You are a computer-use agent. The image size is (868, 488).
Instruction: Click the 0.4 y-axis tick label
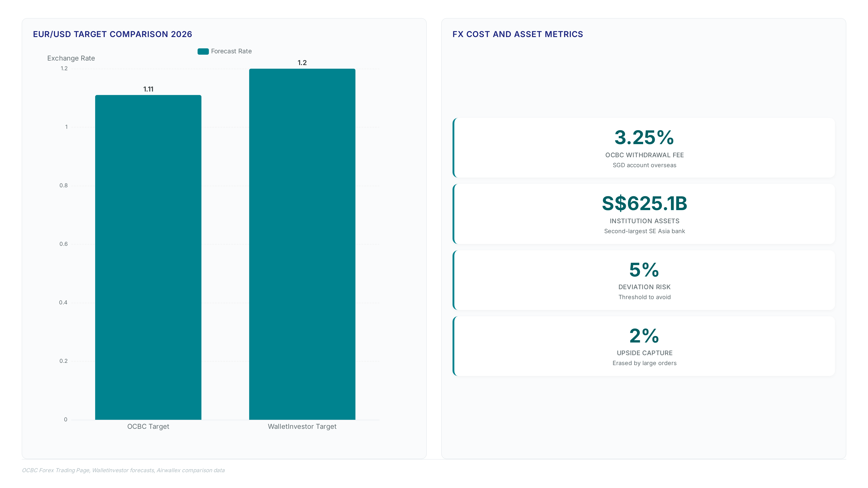click(x=63, y=303)
